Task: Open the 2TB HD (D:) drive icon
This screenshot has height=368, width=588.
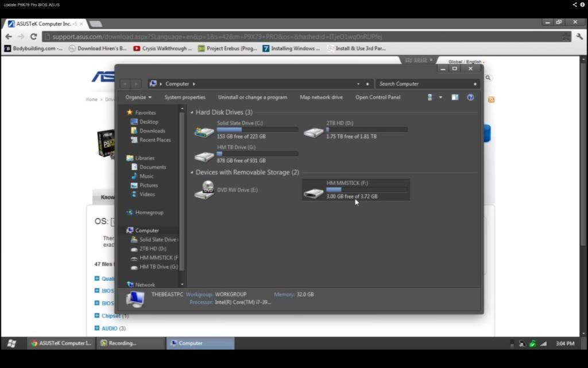Action: coord(314,132)
